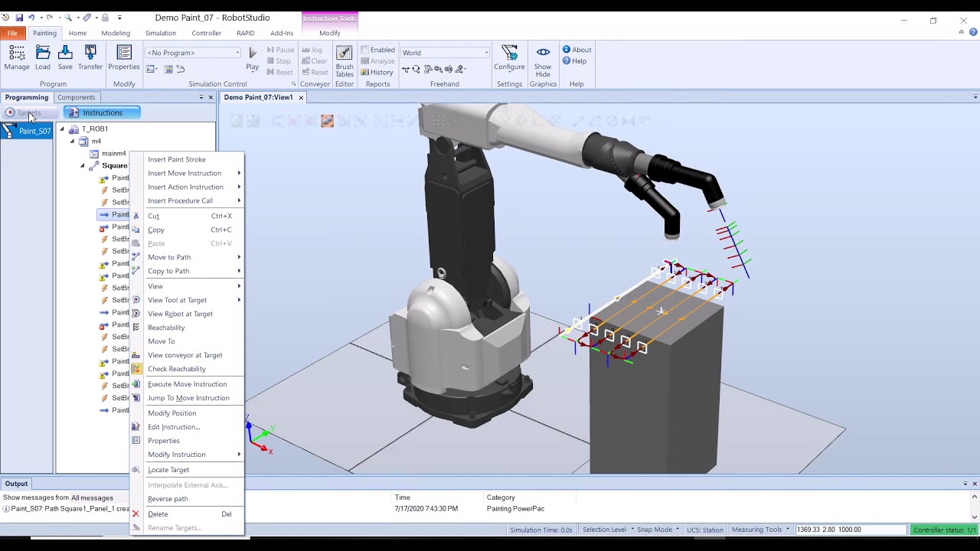The height and width of the screenshot is (551, 980).
Task: Select the Demo Paint_07:View1 tab
Action: (x=258, y=97)
